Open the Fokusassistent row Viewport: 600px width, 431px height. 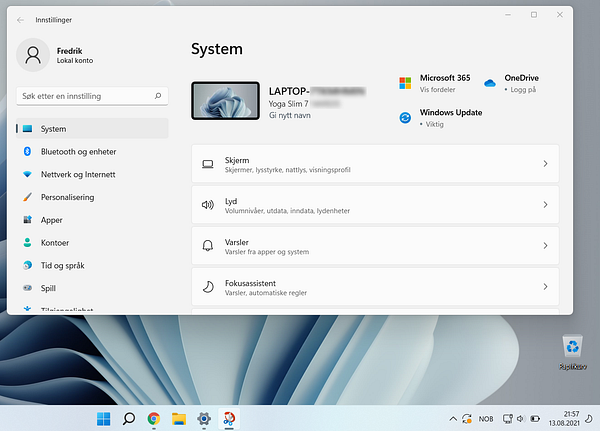point(374,286)
